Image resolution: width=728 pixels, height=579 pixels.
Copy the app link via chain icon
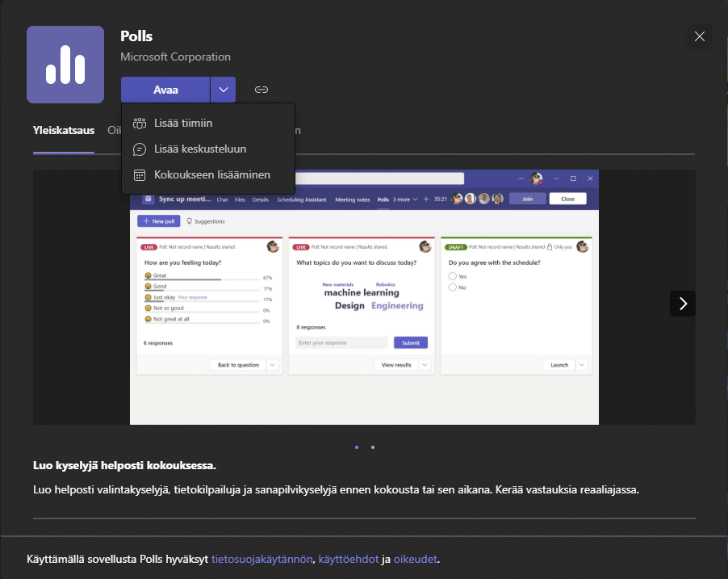coord(261,90)
